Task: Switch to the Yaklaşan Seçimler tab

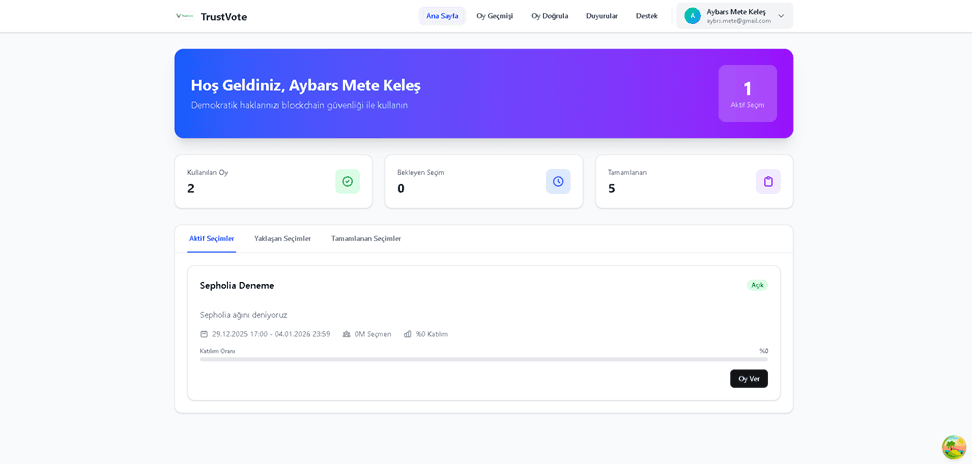Action: point(283,239)
